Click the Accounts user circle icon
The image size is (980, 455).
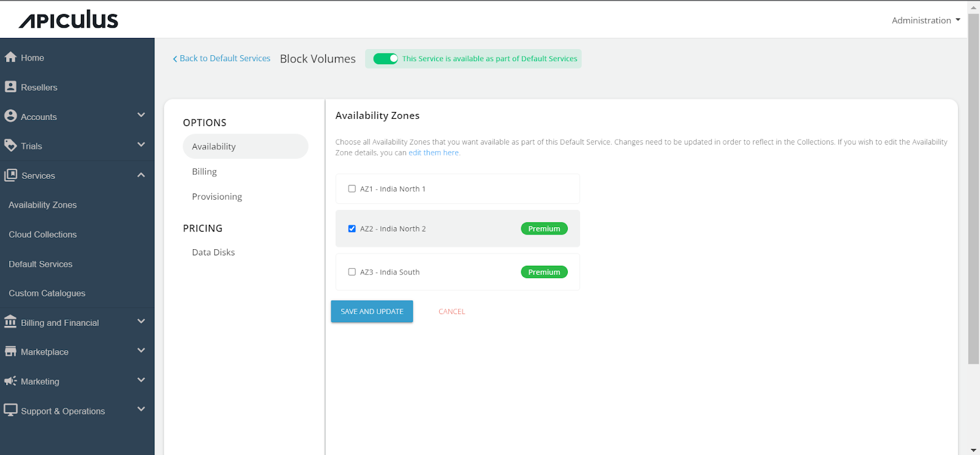tap(10, 116)
